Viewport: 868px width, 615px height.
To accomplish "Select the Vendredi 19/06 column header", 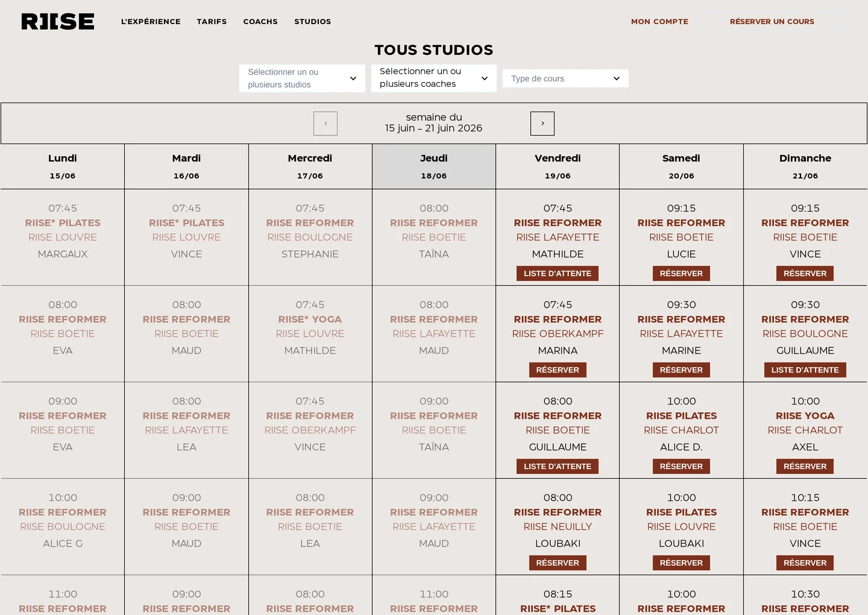I will (x=558, y=166).
